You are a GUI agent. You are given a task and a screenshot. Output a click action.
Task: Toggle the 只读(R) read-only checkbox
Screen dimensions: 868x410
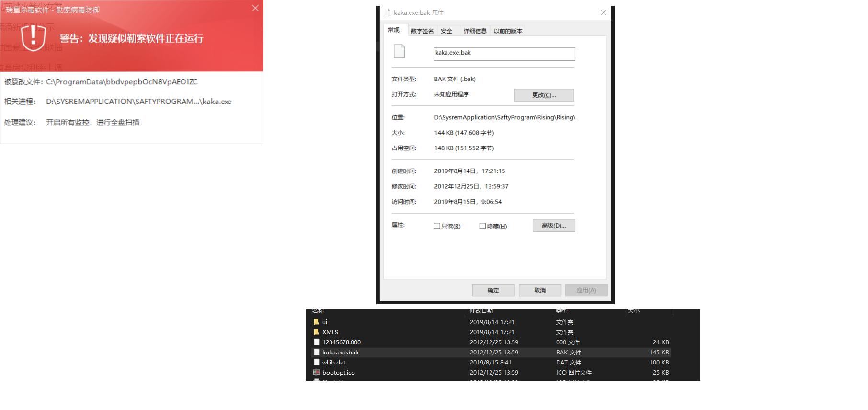pyautogui.click(x=437, y=226)
